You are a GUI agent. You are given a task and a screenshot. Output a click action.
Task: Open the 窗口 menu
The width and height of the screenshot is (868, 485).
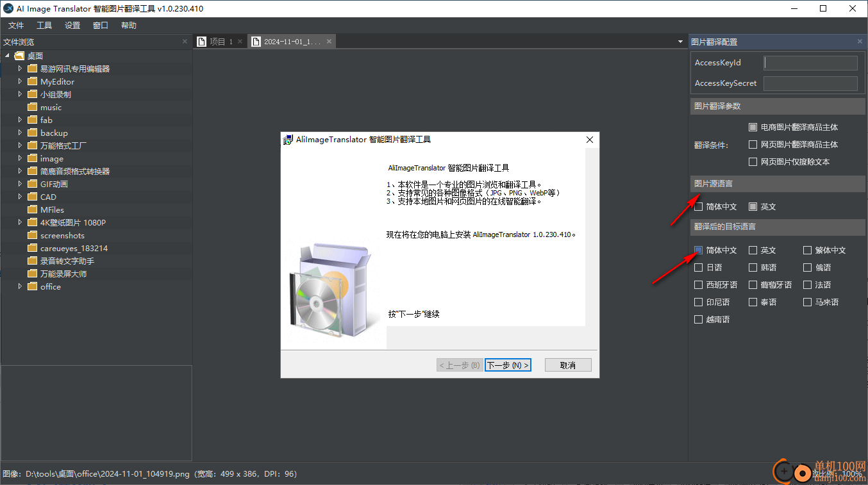101,26
